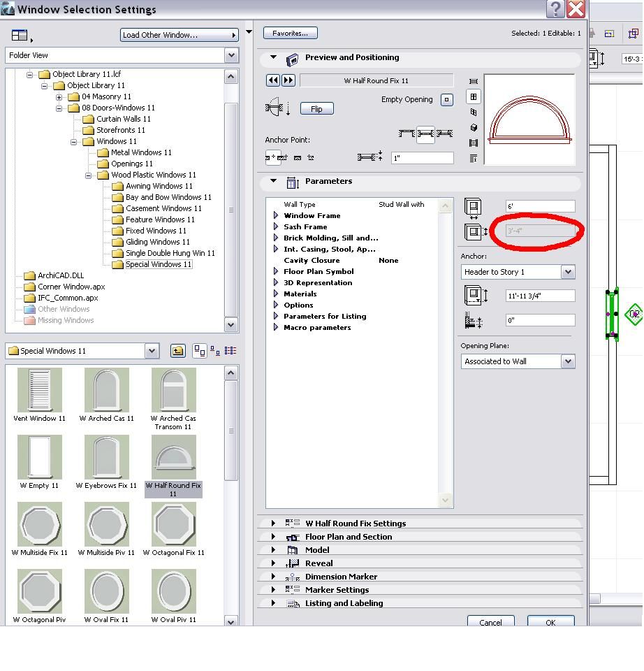644x671 pixels.
Task: Open the Folder View dropdown
Action: 231,55
